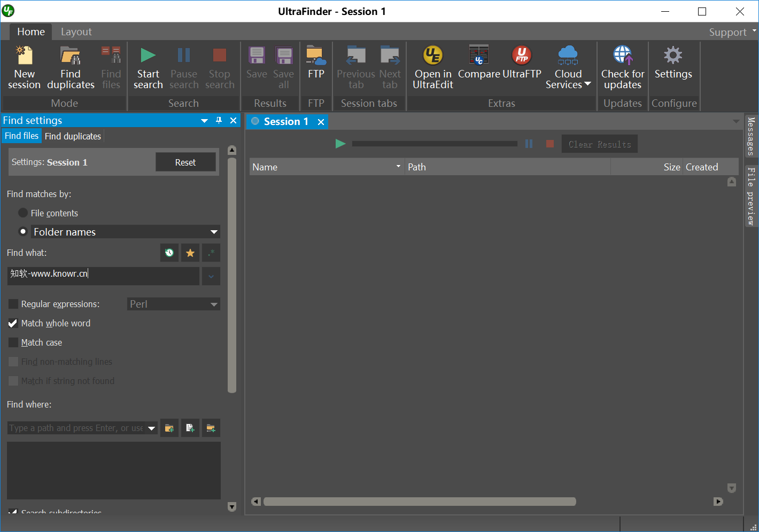Close the Find settings panel
The width and height of the screenshot is (759, 532).
(x=233, y=120)
